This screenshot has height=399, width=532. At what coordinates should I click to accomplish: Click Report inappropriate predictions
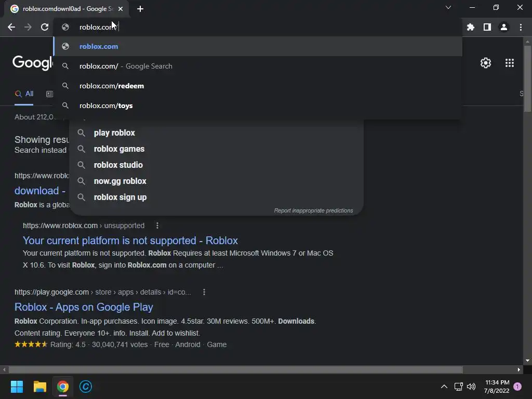[313, 211]
